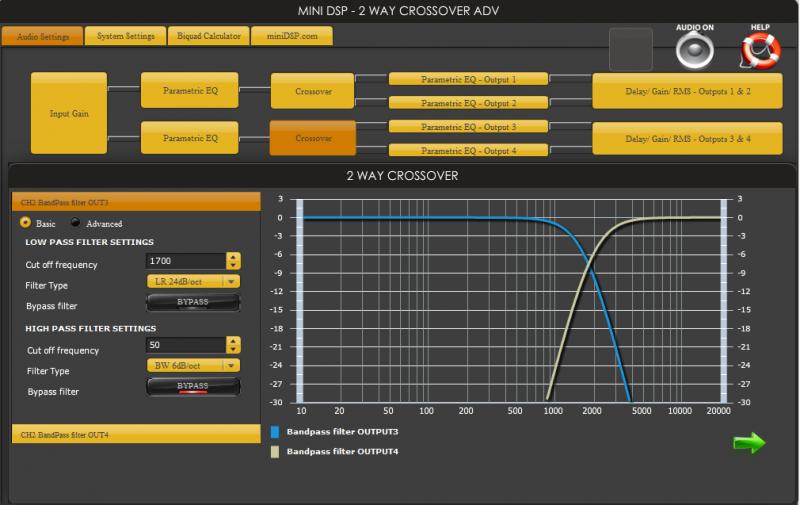Image resolution: width=800 pixels, height=505 pixels.
Task: Open Delay/Gain/RMS Outputs 3 & 4 block
Action: click(x=687, y=138)
